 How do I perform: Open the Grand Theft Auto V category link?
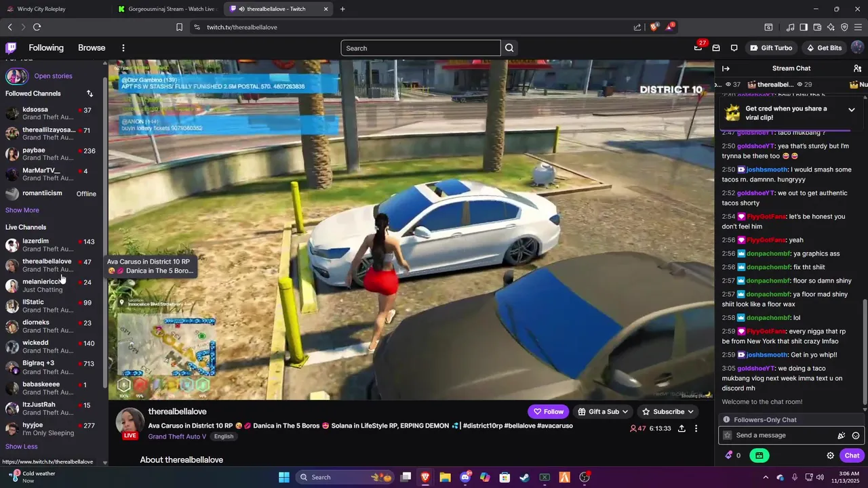coord(177,436)
